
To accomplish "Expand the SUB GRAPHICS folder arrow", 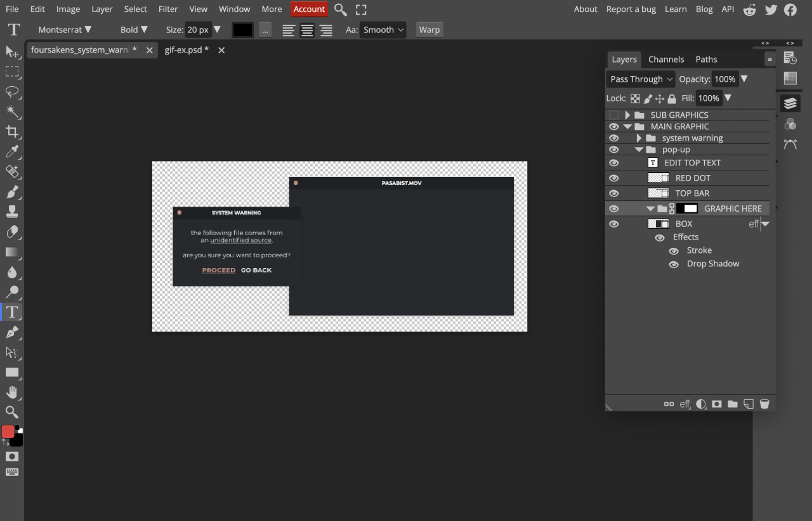I will pyautogui.click(x=627, y=115).
